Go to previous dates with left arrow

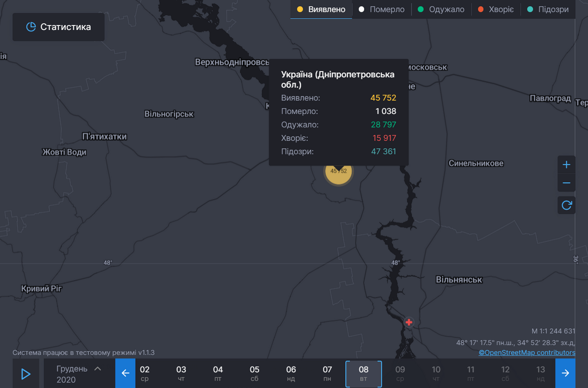125,373
